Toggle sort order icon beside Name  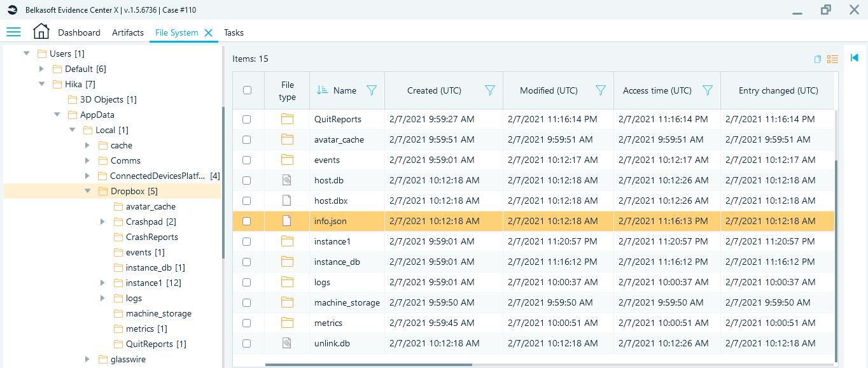click(x=322, y=90)
